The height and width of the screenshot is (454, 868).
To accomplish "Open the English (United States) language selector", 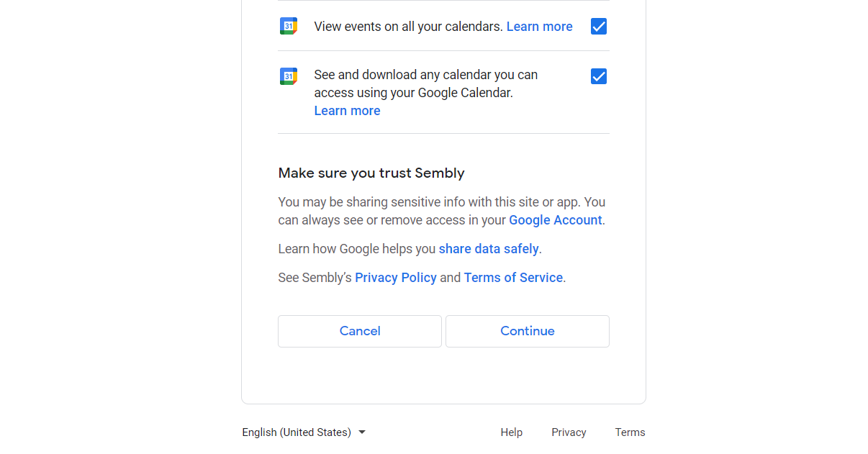I will point(304,432).
